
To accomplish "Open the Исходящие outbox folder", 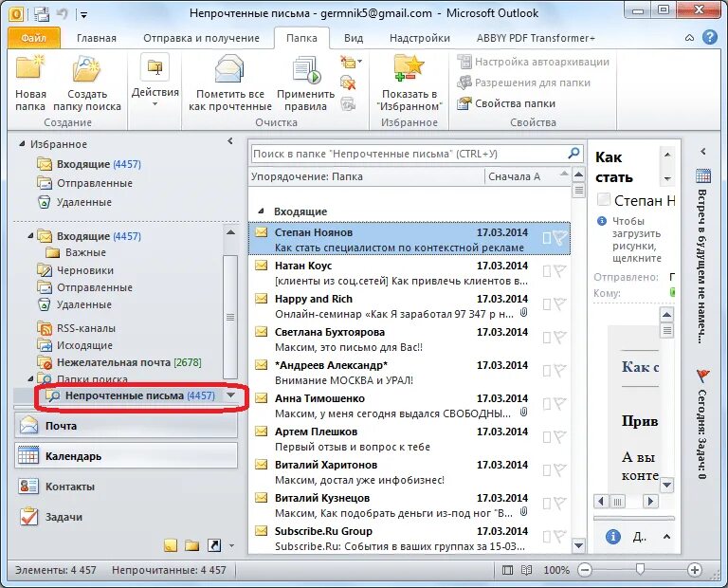I will (75, 345).
